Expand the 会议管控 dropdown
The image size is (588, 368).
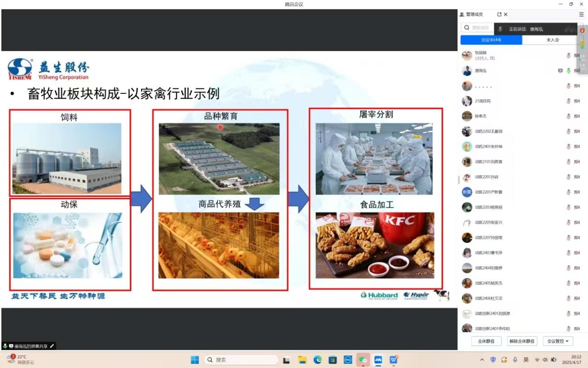tap(557, 341)
